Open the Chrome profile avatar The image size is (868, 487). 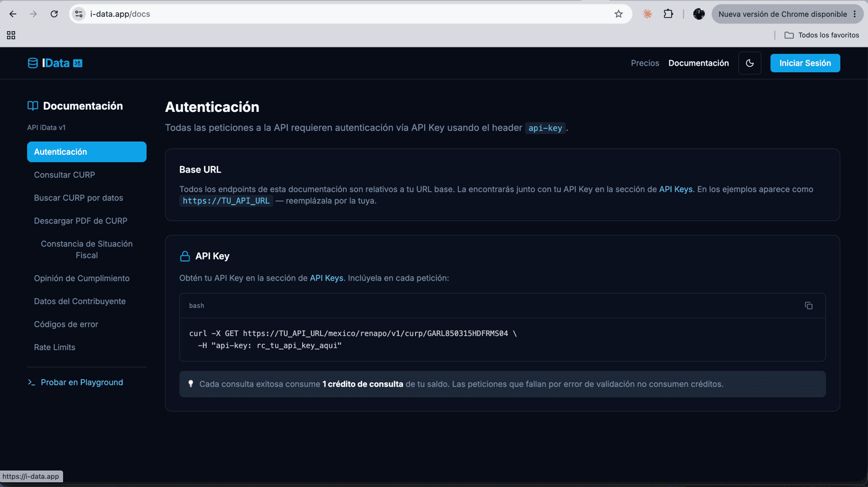699,14
